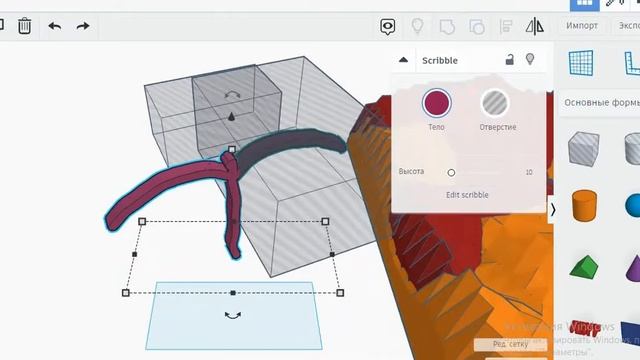Select the Workplane grid tool
640x360 pixels.
[581, 63]
